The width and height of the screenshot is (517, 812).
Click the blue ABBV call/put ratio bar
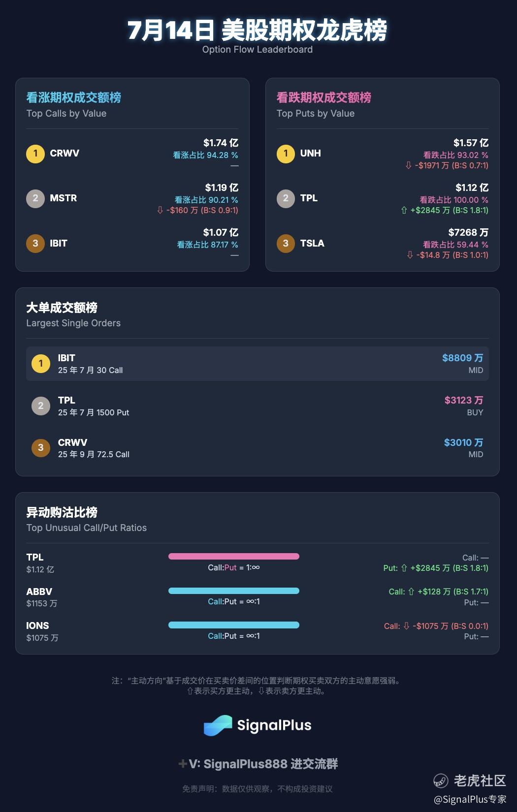(x=234, y=591)
